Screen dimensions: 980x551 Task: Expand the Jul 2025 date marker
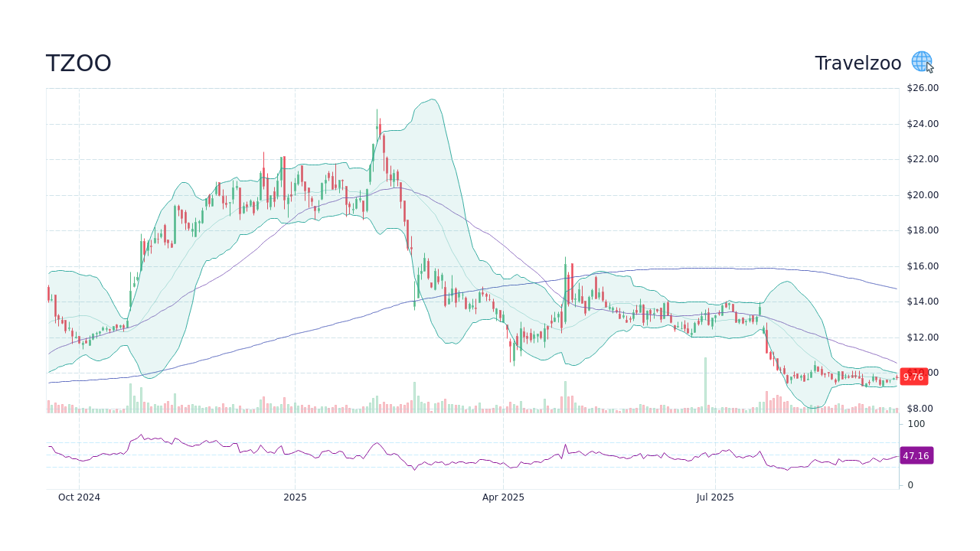click(x=715, y=497)
